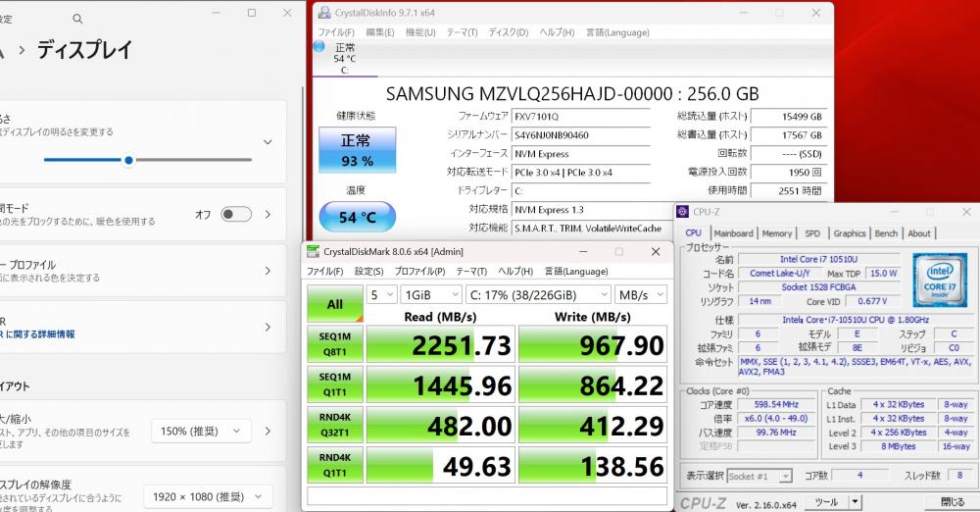
Task: Open CrystalDiskInfo Theme menu
Action: coord(462,32)
